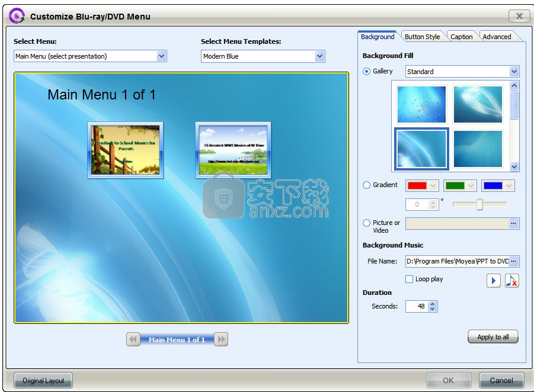Image resolution: width=534 pixels, height=392 pixels.
Task: Open the green gradient color dropdown
Action: point(471,185)
